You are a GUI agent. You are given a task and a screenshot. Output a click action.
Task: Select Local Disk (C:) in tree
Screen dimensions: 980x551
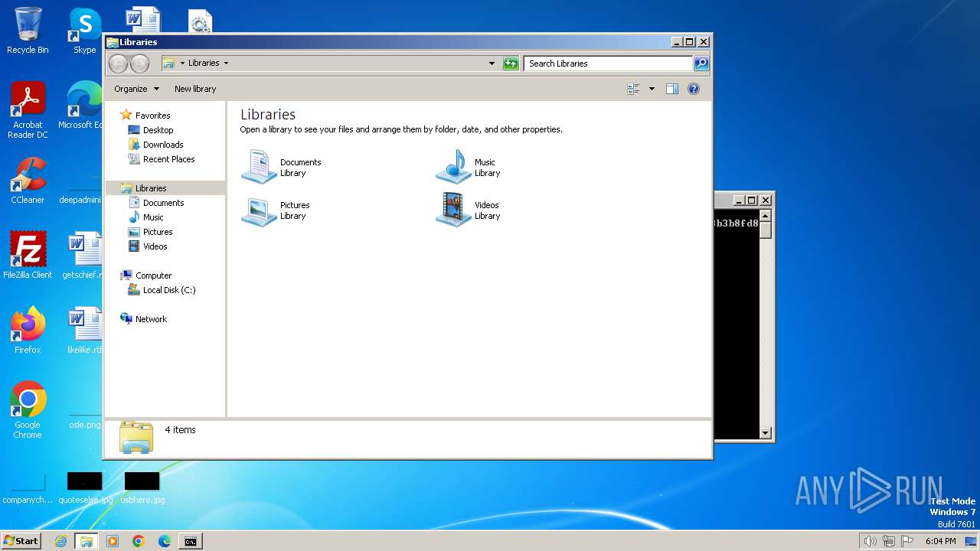tap(168, 290)
